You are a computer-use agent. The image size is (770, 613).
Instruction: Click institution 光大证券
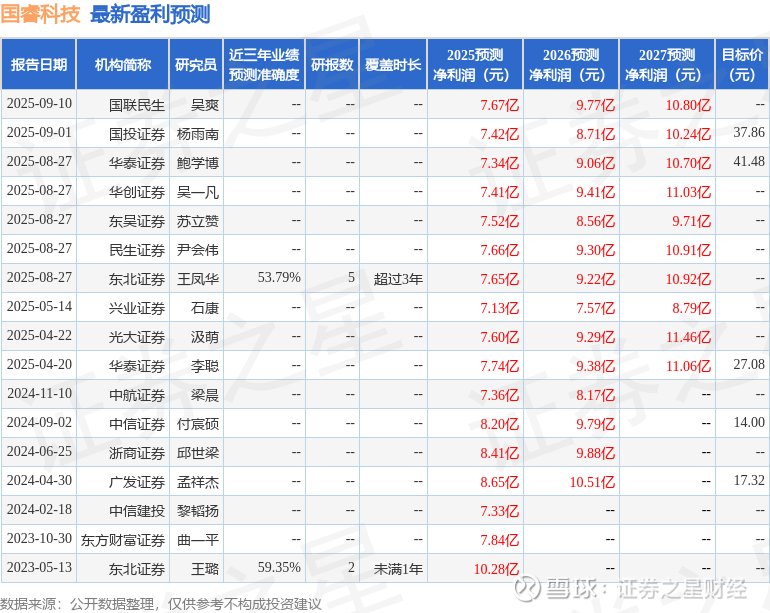pyautogui.click(x=137, y=336)
